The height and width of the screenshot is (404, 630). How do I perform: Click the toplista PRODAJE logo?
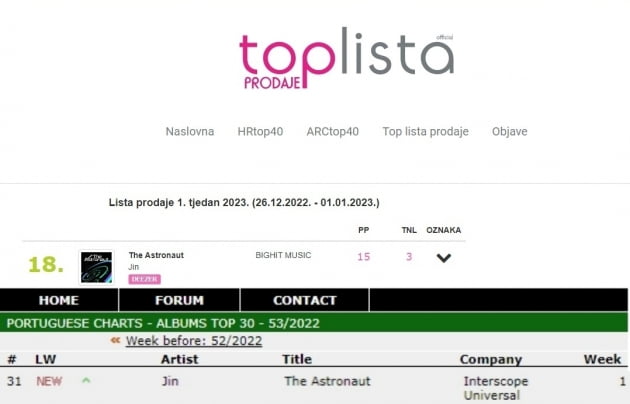[347, 59]
